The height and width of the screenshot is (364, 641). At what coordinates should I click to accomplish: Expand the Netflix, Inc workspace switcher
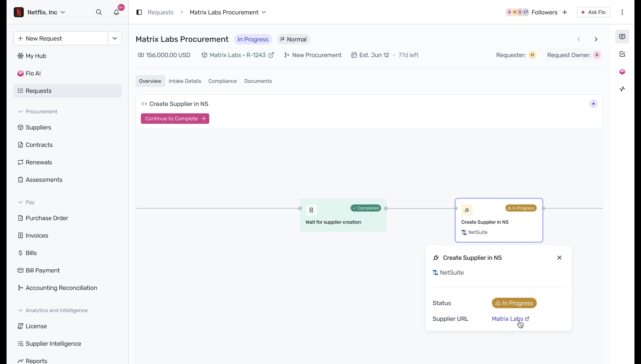click(x=46, y=12)
